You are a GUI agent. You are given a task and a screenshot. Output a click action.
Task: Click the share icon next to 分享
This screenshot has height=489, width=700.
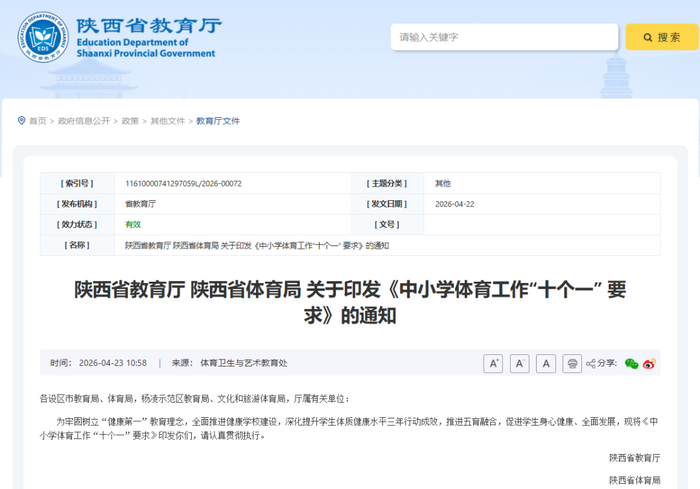pyautogui.click(x=591, y=364)
